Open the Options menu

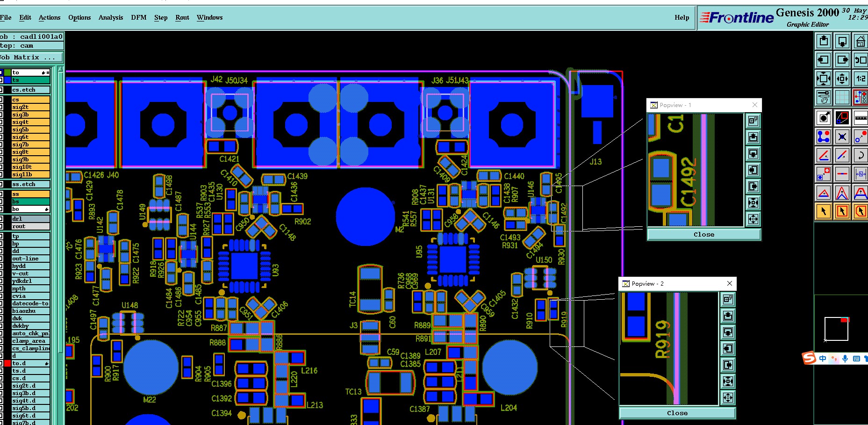[x=79, y=17]
